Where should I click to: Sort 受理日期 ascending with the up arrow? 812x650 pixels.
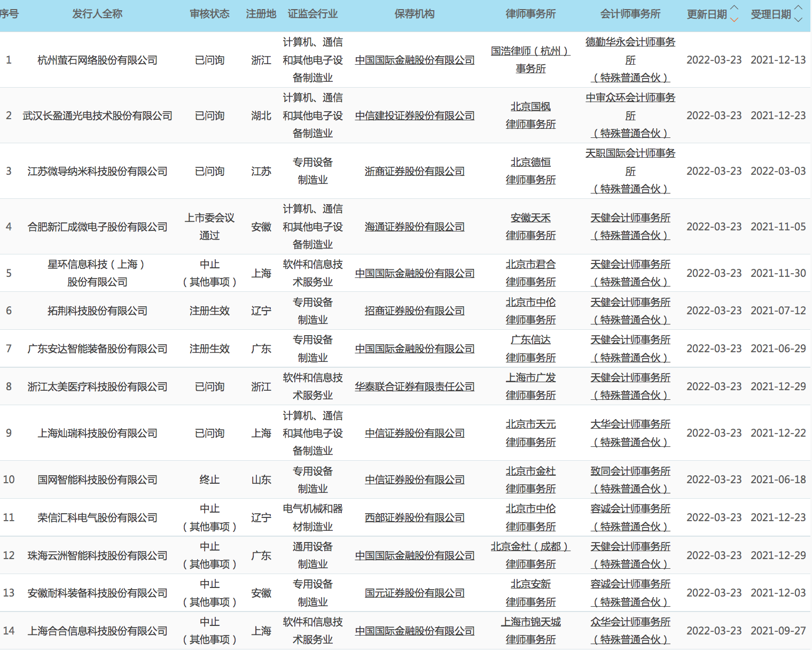click(798, 8)
